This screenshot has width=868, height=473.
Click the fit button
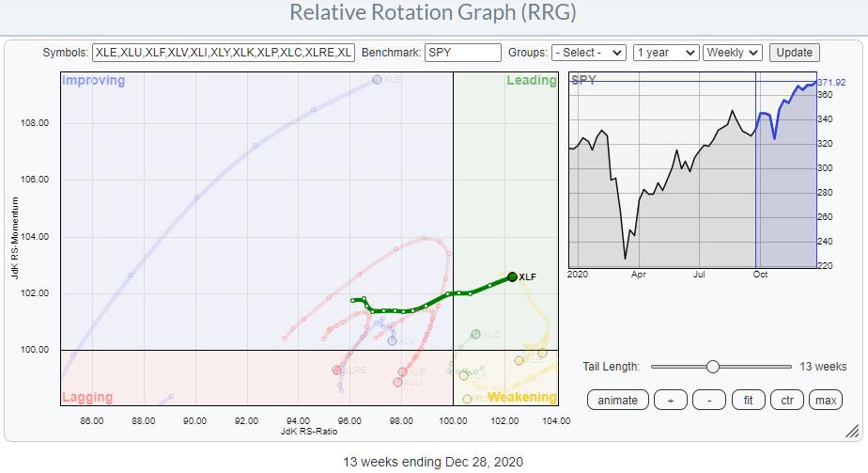coord(749,400)
